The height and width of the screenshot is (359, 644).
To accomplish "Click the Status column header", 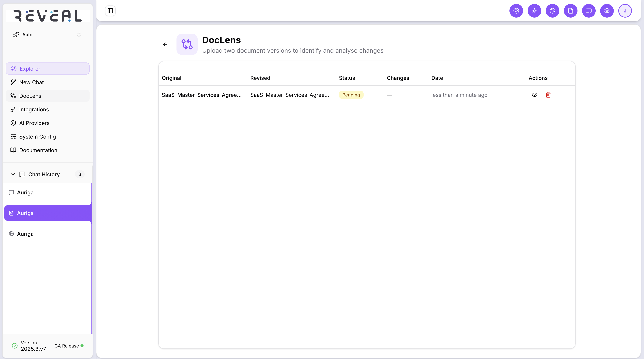I will [347, 78].
